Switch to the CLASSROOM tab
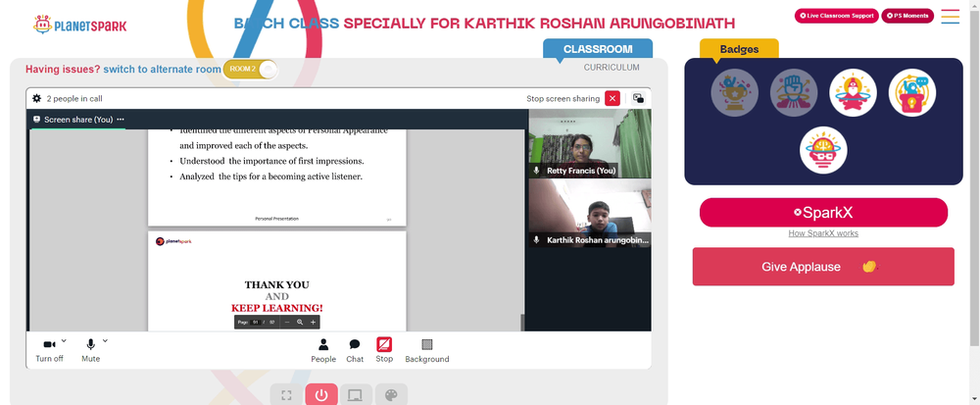980x405 pixels. click(x=598, y=49)
